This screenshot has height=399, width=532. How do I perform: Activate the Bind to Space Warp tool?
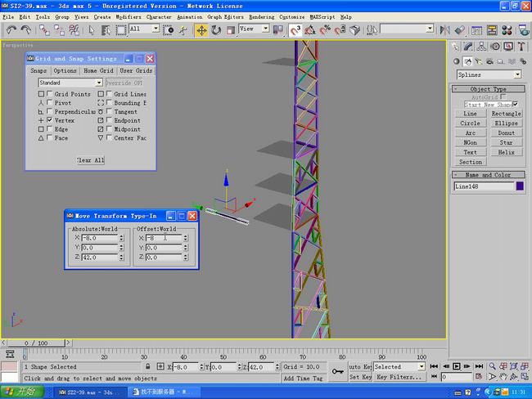tap(74, 30)
